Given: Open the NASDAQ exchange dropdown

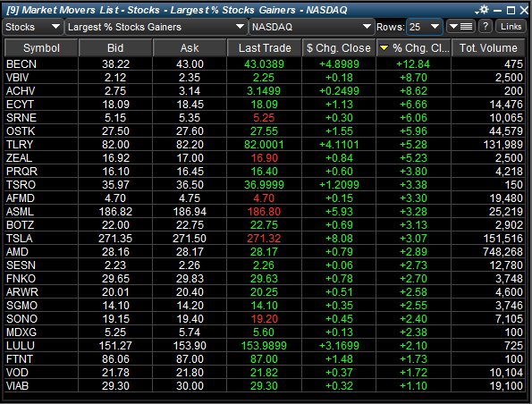Looking at the screenshot, I should [311, 27].
